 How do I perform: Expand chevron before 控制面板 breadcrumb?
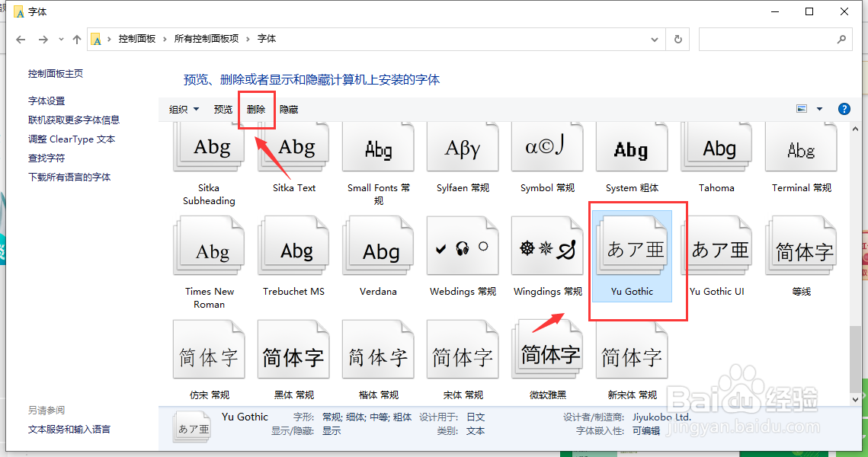pos(109,39)
